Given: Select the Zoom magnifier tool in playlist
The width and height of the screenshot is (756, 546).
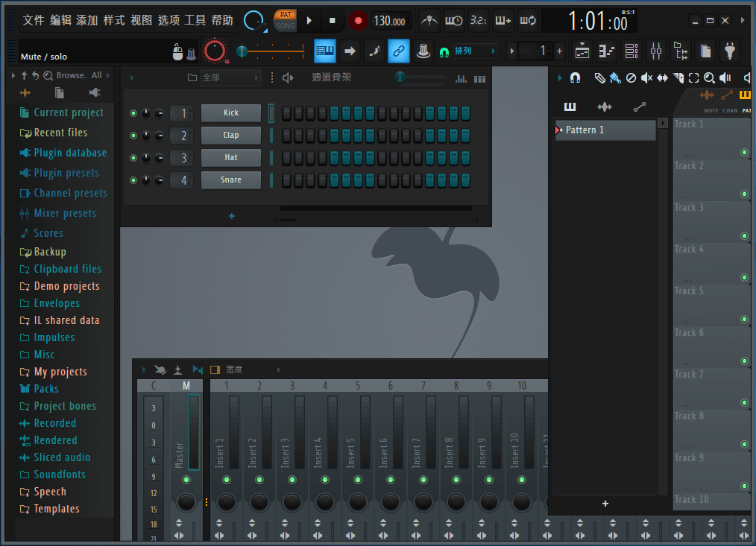Looking at the screenshot, I should click(x=709, y=77).
